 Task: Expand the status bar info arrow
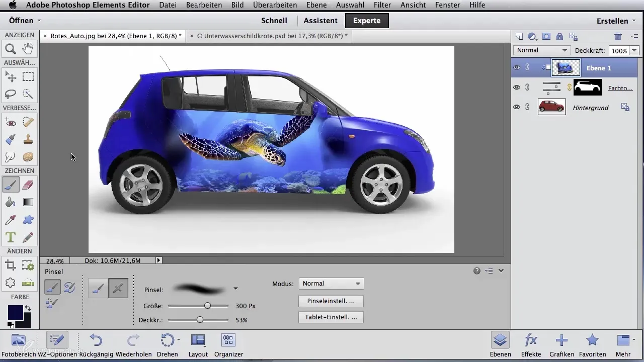(159, 260)
